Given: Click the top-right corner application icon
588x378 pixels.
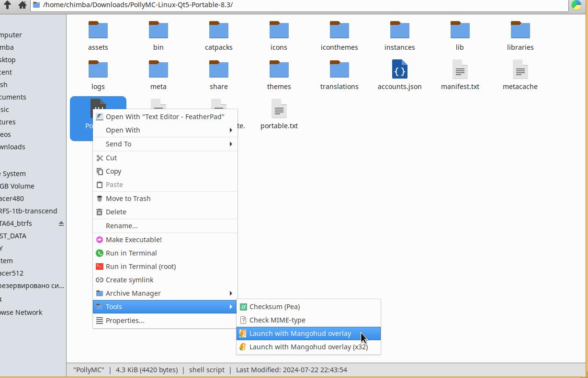Looking at the screenshot, I should (577, 5).
